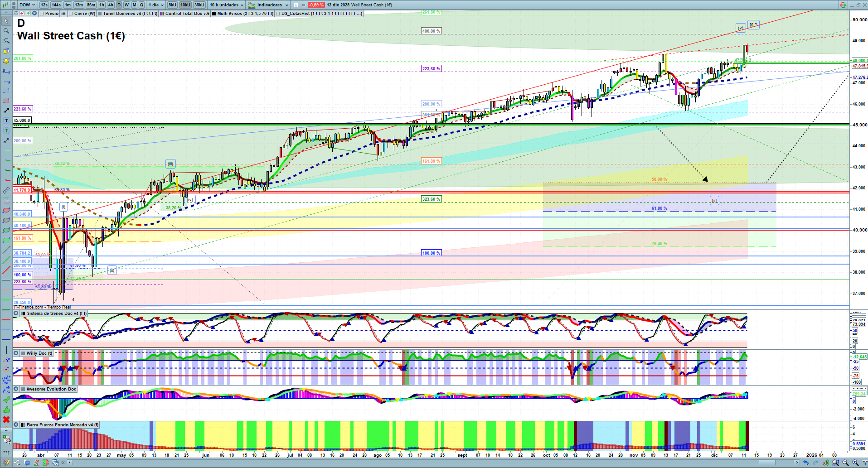Open the DOW instrument dropdown
868x468 pixels.
pos(27,5)
